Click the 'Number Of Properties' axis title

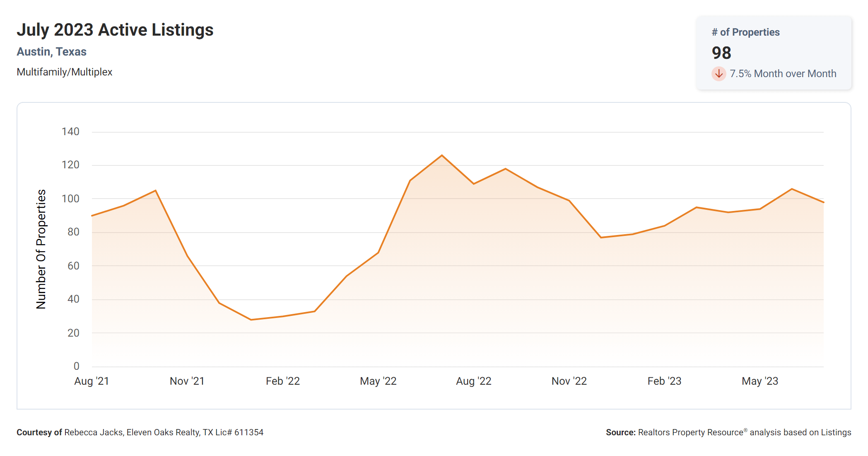pos(41,249)
